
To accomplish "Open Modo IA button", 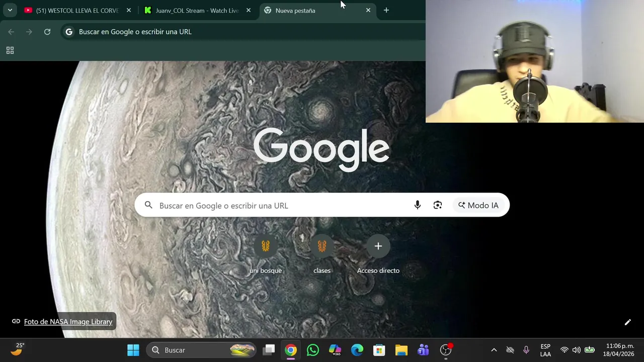I will (478, 205).
